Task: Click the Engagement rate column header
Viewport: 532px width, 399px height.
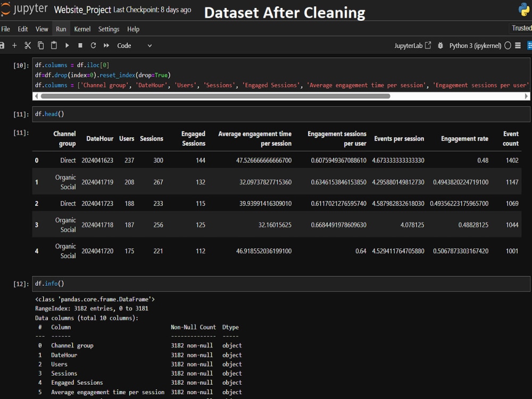Action: click(464, 138)
